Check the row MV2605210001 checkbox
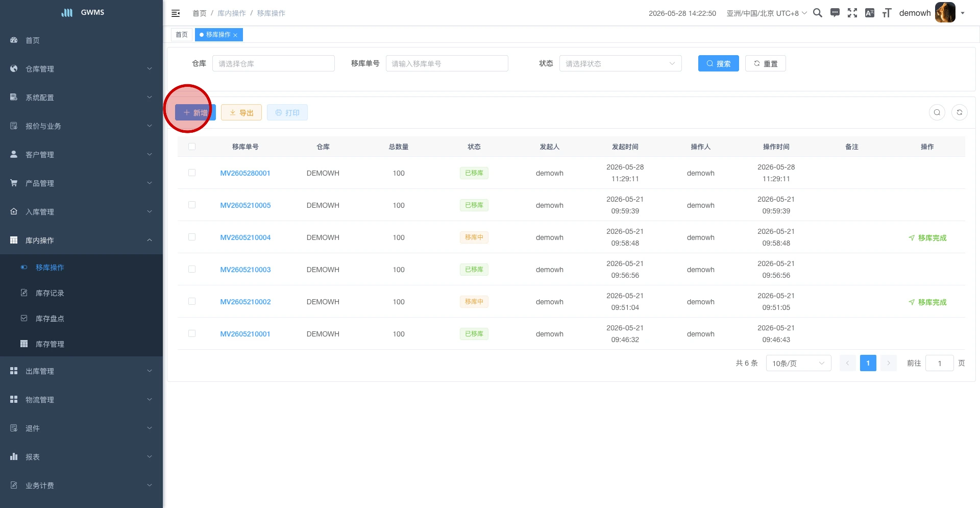Image resolution: width=980 pixels, height=508 pixels. coord(192,333)
